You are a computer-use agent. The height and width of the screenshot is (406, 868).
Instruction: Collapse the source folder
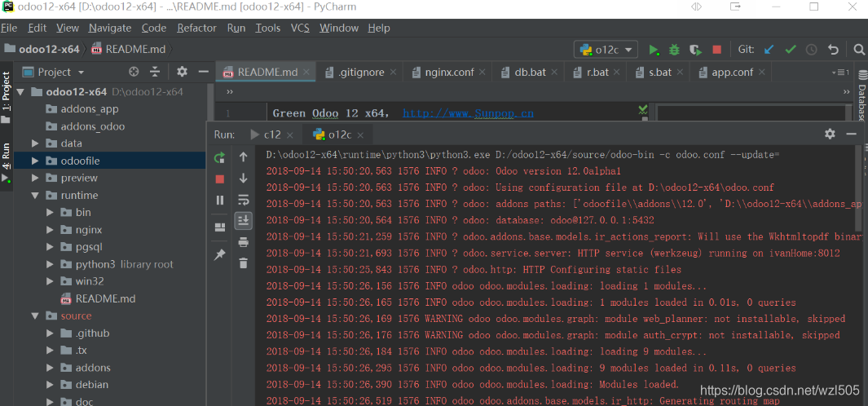coord(35,316)
